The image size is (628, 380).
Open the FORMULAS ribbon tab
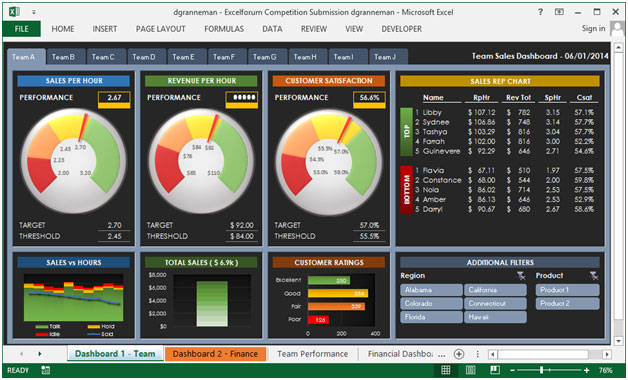pos(224,29)
